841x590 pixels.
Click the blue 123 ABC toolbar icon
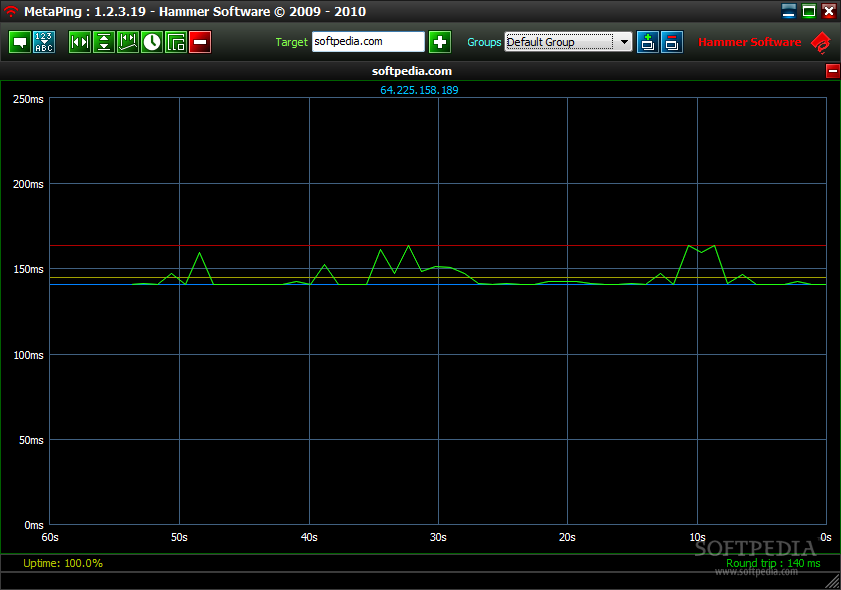coord(43,42)
